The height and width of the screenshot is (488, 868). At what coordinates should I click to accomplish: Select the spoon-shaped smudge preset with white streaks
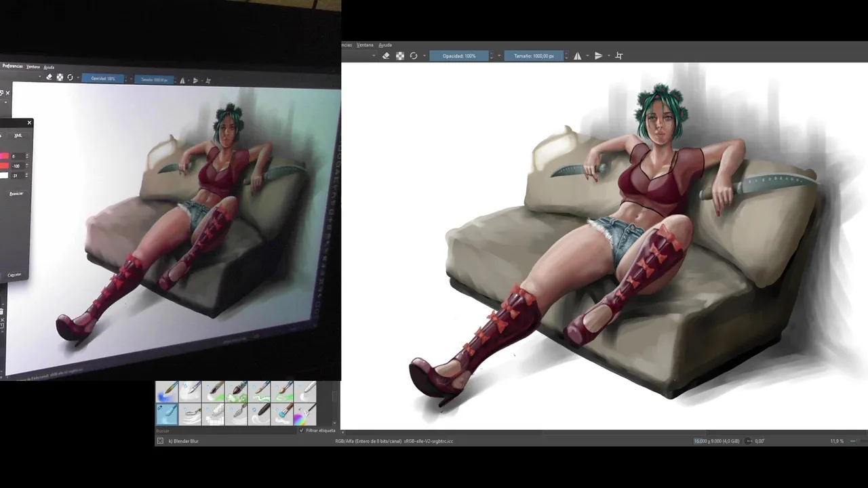tap(190, 414)
